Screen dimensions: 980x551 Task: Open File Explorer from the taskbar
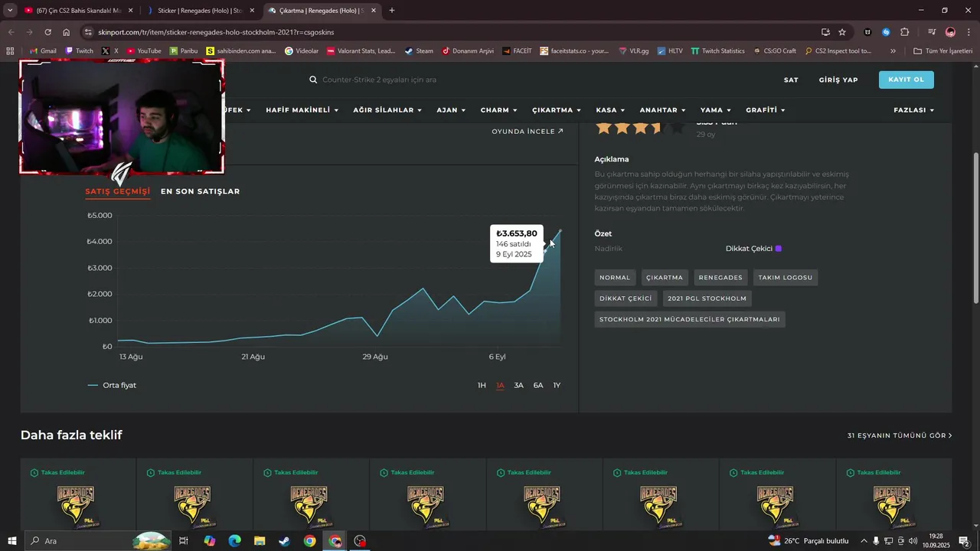(x=259, y=541)
